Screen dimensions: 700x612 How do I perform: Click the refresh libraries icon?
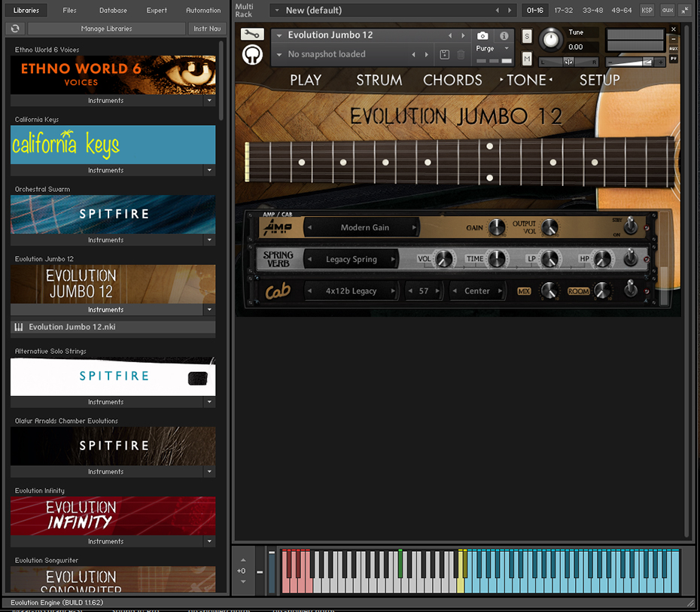15,29
